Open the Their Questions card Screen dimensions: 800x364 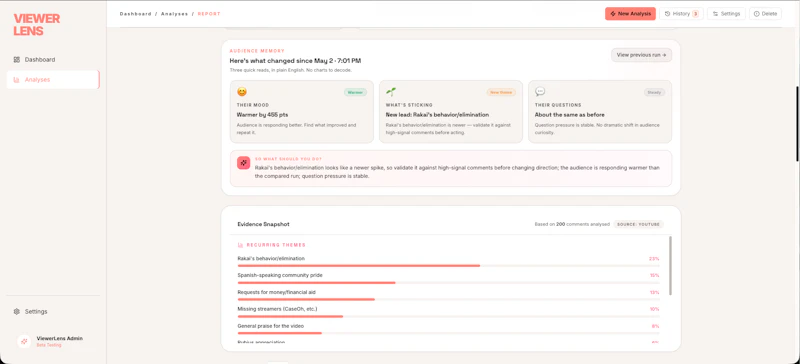coord(600,111)
